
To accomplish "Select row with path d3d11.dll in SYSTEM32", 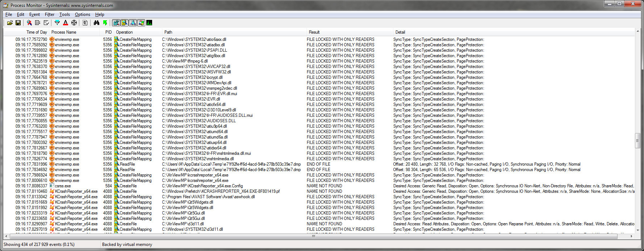I will (x=319, y=229).
